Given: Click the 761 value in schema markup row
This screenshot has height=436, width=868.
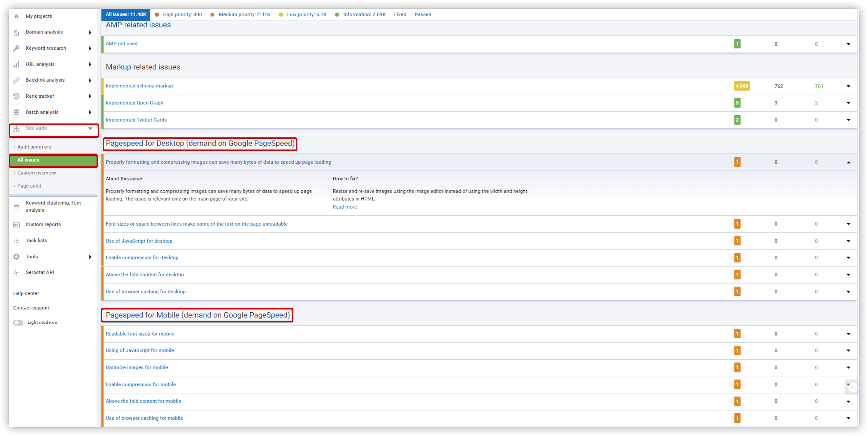Looking at the screenshot, I should coord(819,86).
